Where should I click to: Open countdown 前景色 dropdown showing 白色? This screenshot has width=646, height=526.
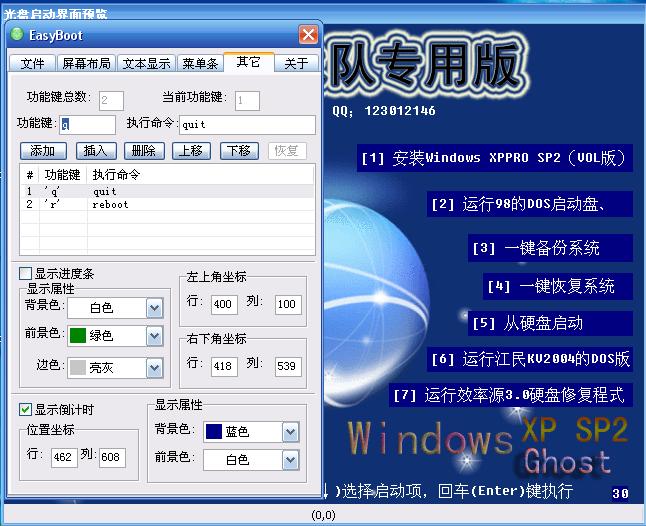point(290,460)
